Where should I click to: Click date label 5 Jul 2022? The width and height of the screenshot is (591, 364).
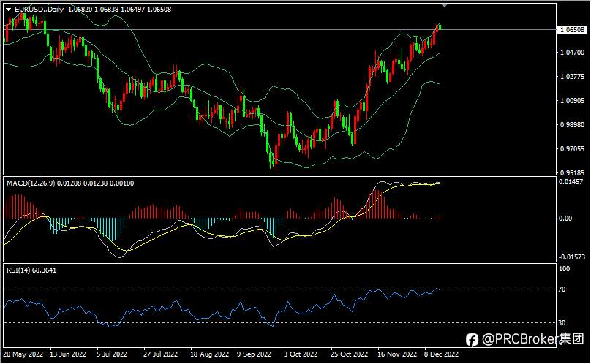[x=112, y=354]
